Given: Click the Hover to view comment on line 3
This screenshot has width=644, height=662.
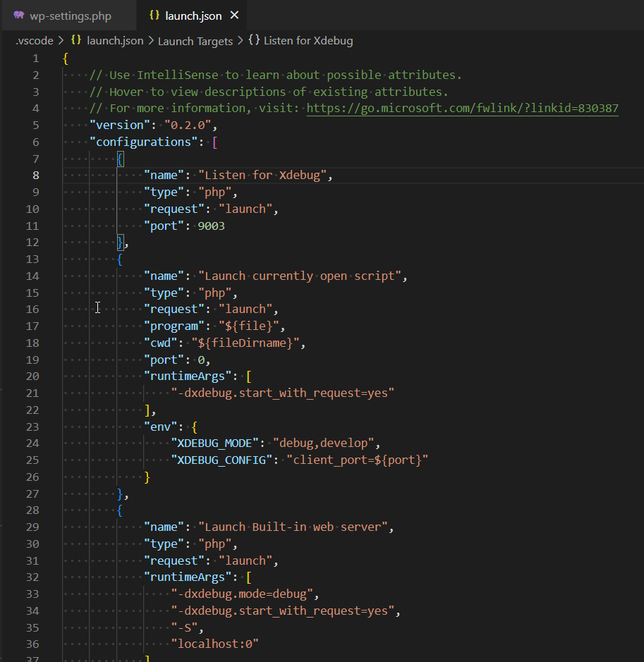Looking at the screenshot, I should click(x=269, y=92).
